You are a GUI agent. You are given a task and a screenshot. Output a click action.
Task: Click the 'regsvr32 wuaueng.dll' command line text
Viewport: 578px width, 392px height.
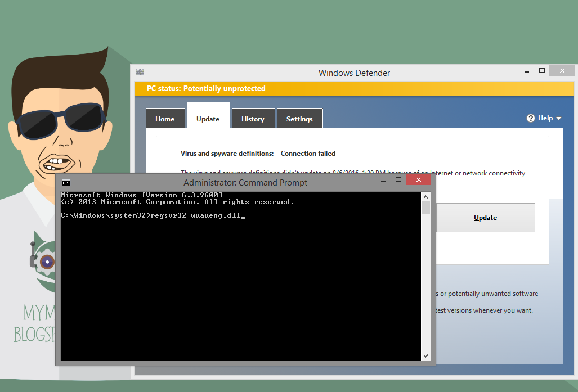point(195,215)
